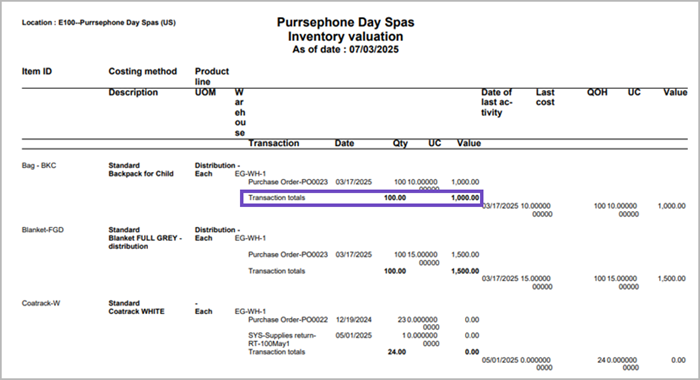Screen dimensions: 700x380
Task: Click the bold 1,500.00 transaction total
Action: tap(465, 271)
